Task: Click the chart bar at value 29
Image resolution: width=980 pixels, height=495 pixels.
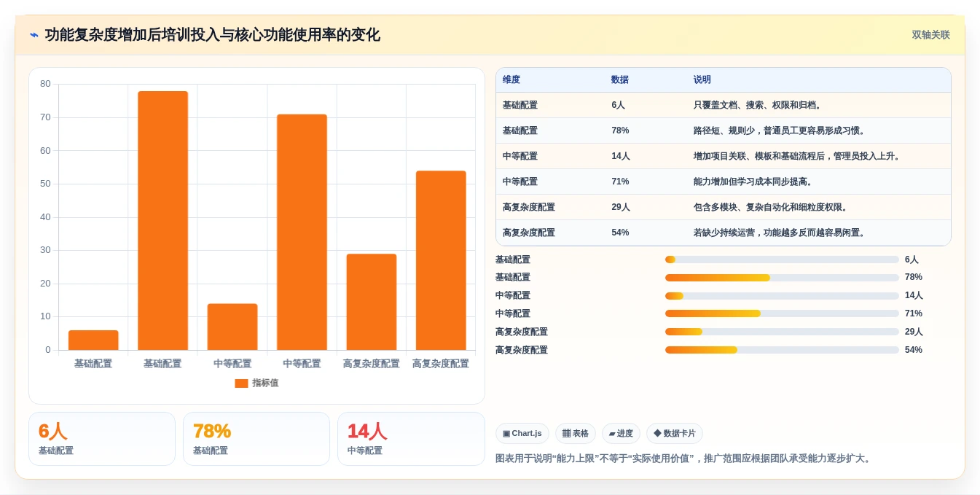Action: tap(372, 303)
